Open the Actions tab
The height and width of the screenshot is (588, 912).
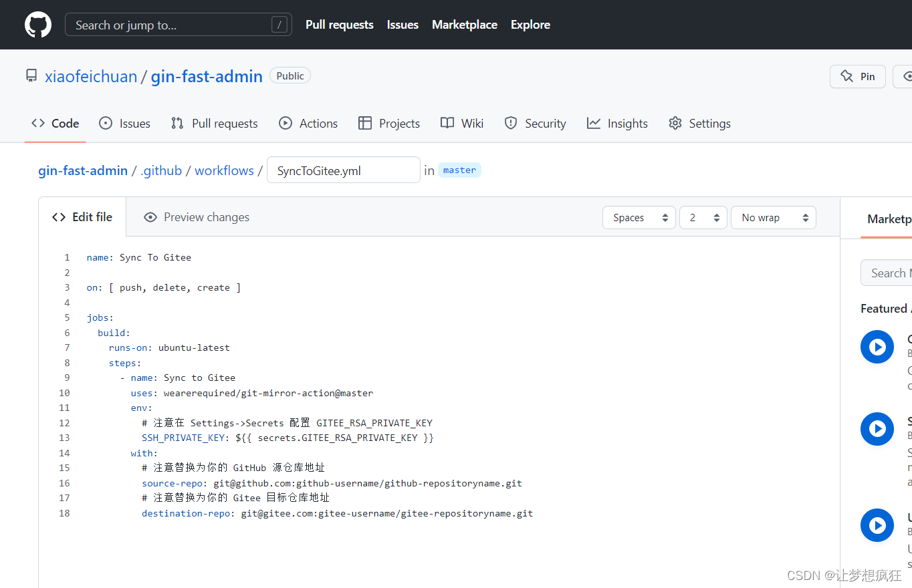pos(308,123)
